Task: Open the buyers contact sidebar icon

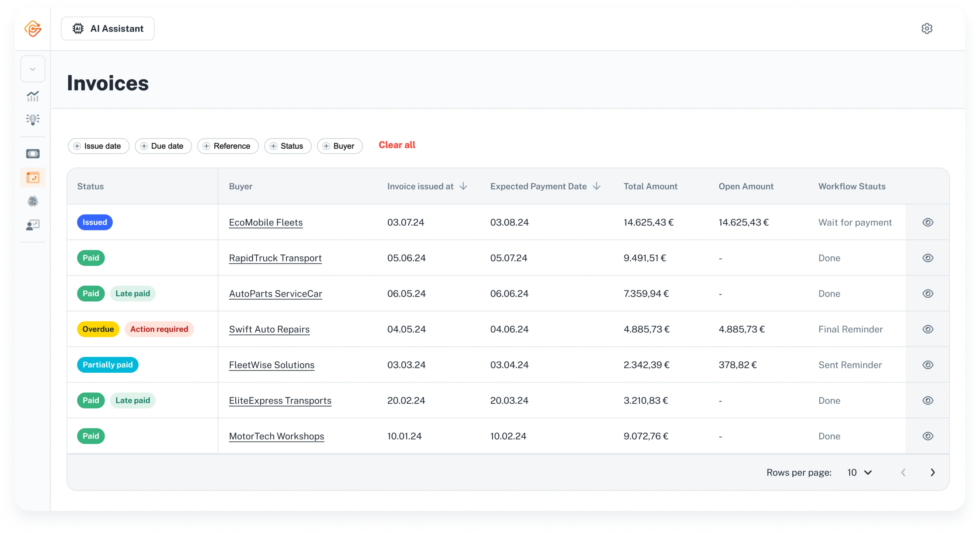Action: 33,225
